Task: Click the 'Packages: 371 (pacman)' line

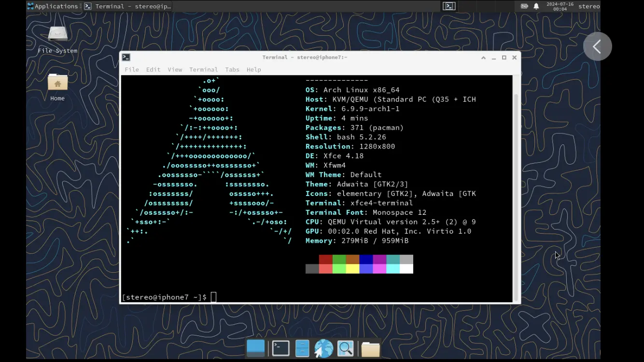Action: tap(355, 127)
